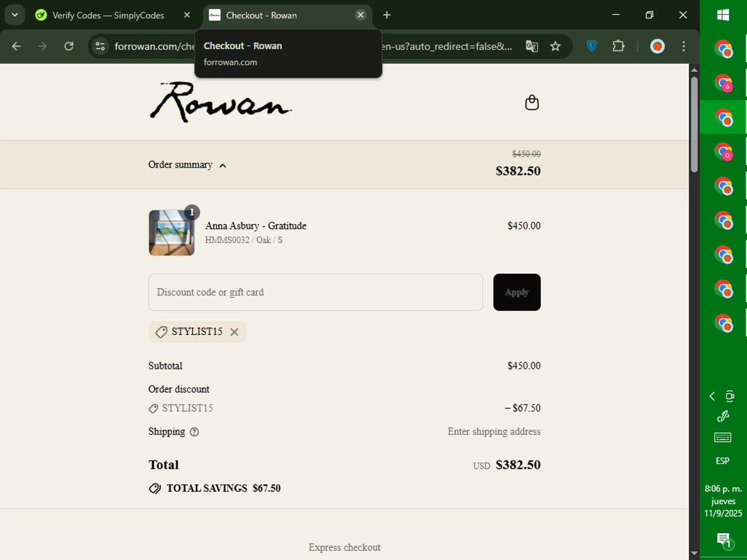This screenshot has width=747, height=560.
Task: Click the page vertical scrollbar thumb
Action: coord(694,124)
